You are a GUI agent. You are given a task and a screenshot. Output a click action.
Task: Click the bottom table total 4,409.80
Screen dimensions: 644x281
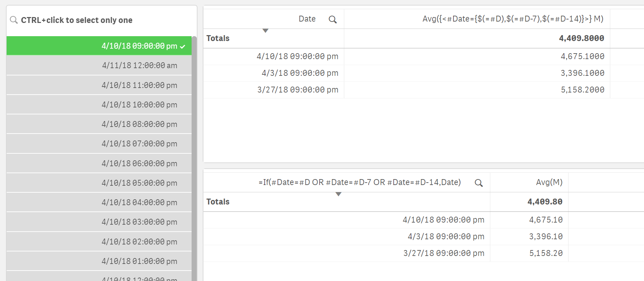click(545, 202)
